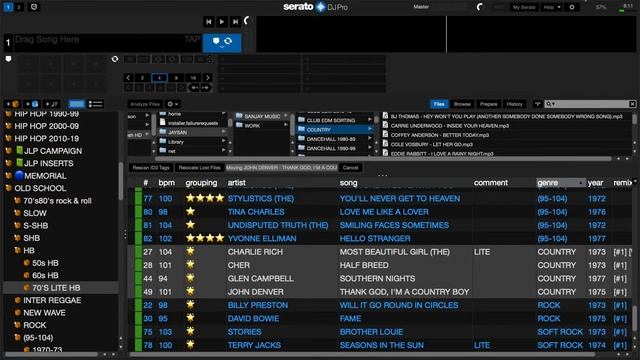
Task: Click the Moving JOHN DENVER progress bar
Action: 281,168
